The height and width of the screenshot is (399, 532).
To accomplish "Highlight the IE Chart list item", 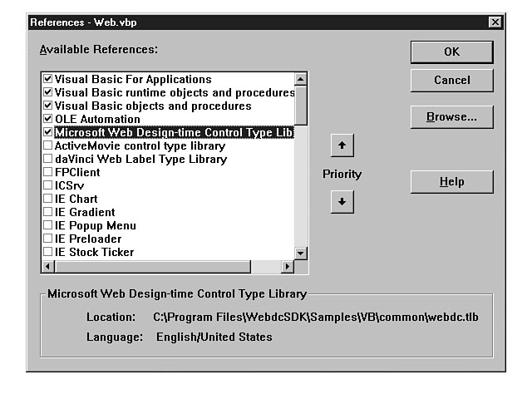I will point(76,199).
